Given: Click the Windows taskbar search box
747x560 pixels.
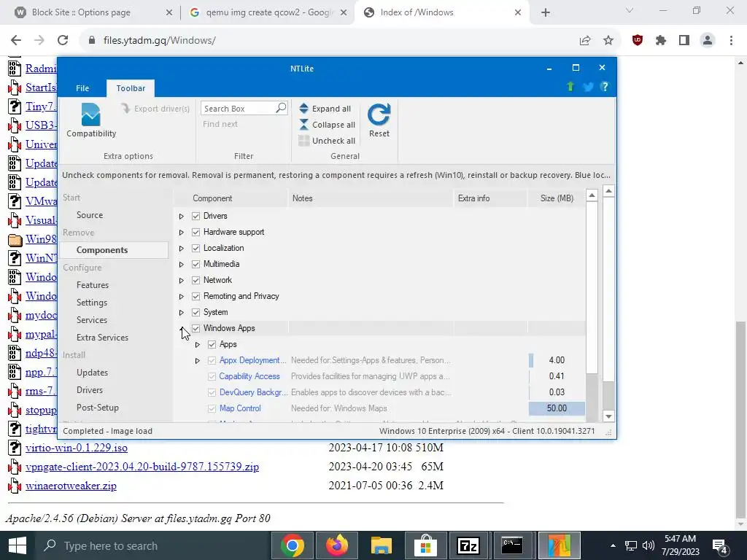Looking at the screenshot, I should (x=152, y=545).
